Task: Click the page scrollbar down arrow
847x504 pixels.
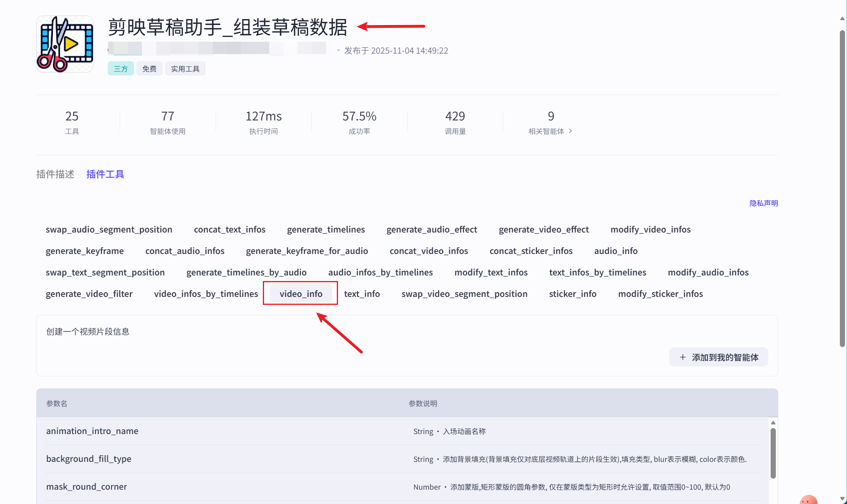Action: point(842,498)
